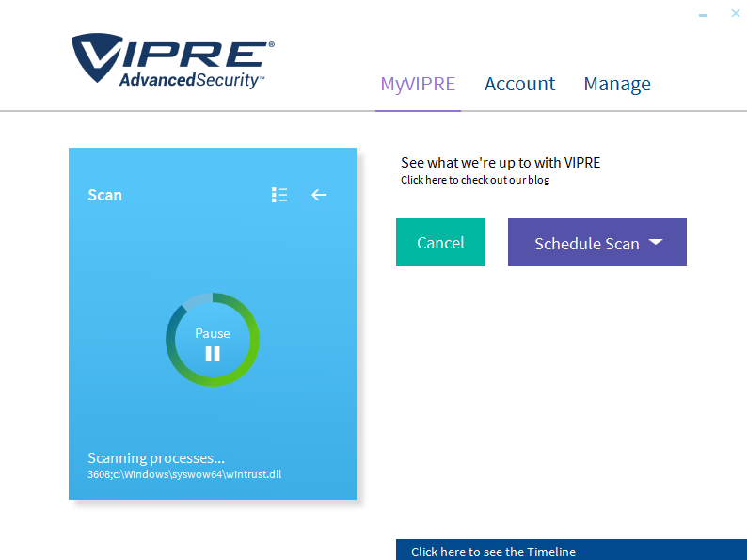Screen dimensions: 747x560
Task: Close the VIPRE window
Action: [736, 13]
